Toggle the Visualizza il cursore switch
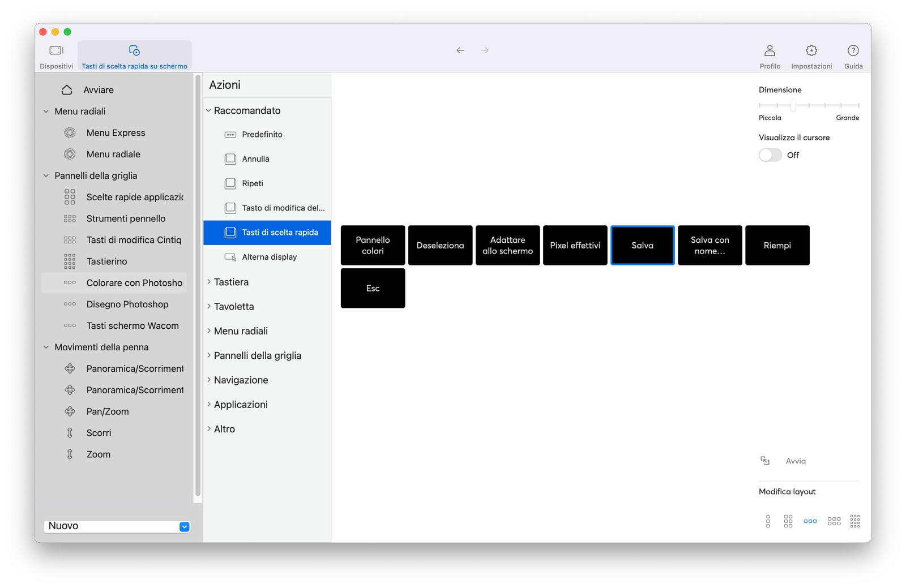This screenshot has width=906, height=588. (770, 155)
